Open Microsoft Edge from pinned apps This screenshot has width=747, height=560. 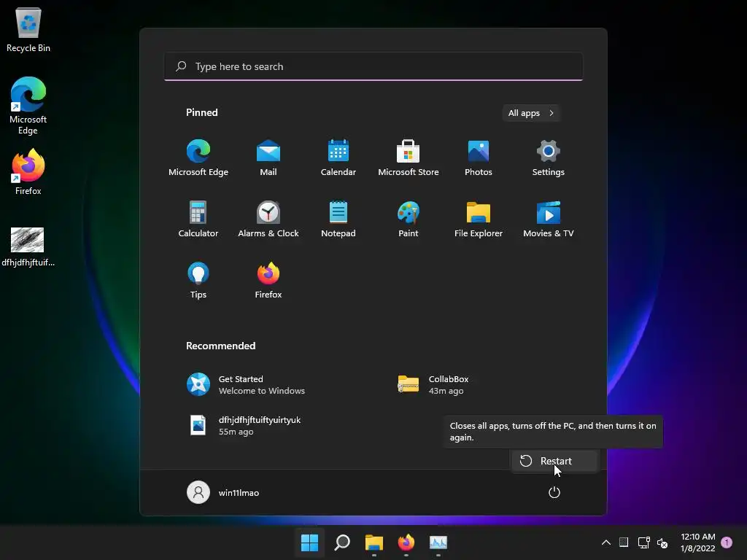pos(198,157)
